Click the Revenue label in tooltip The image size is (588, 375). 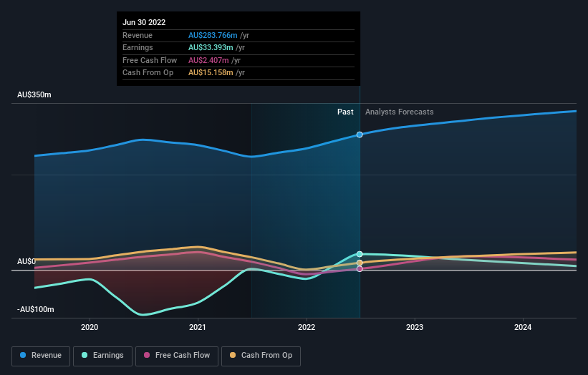click(138, 35)
